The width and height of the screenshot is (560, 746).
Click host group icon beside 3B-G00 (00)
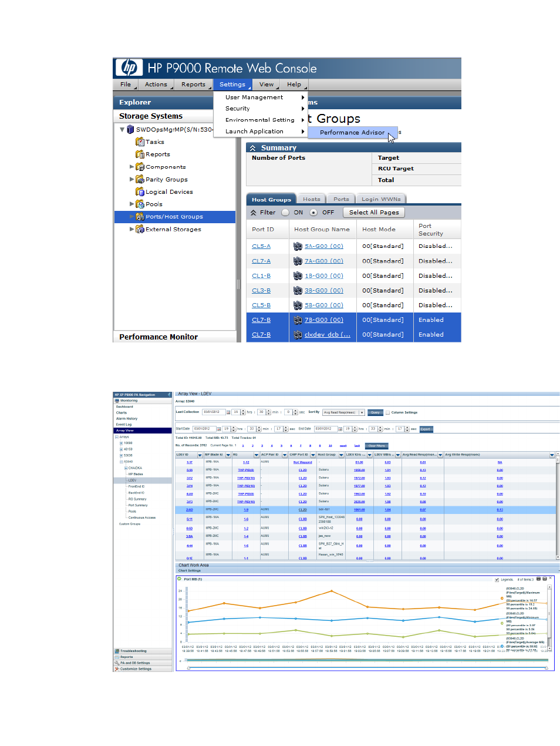click(298, 290)
